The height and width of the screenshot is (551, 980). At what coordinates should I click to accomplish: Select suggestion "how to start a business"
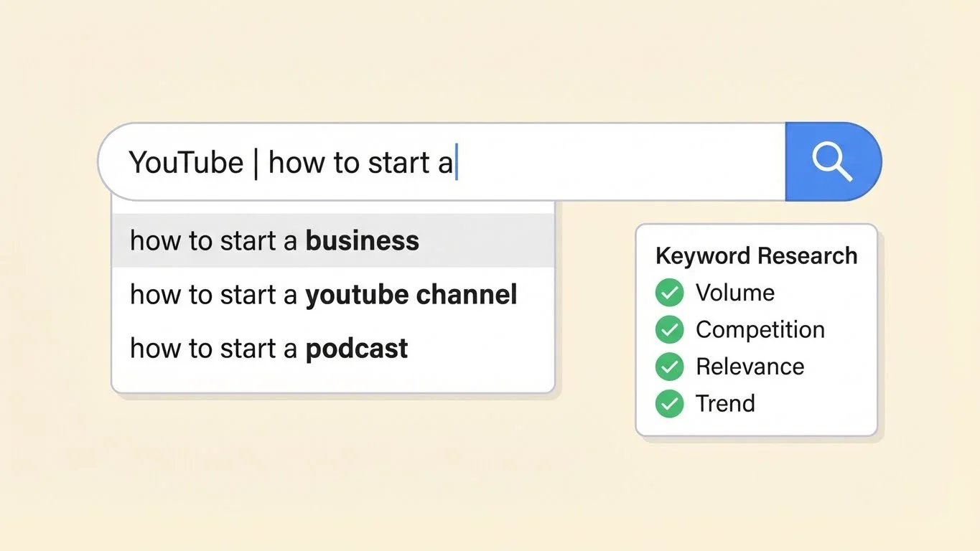[x=333, y=240]
